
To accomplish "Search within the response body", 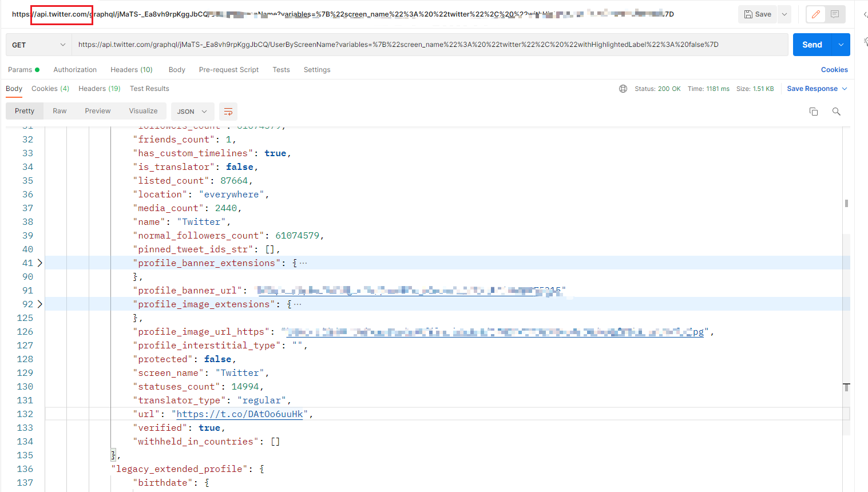I will point(836,112).
